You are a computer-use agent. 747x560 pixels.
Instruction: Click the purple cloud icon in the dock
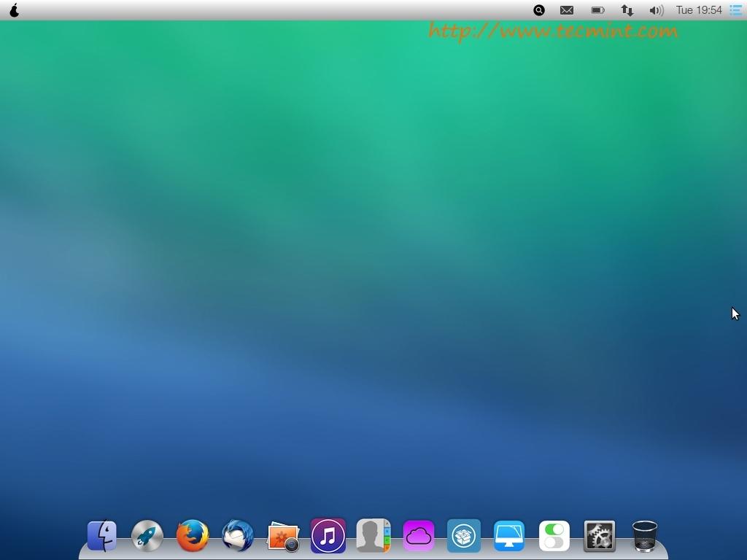click(x=419, y=536)
